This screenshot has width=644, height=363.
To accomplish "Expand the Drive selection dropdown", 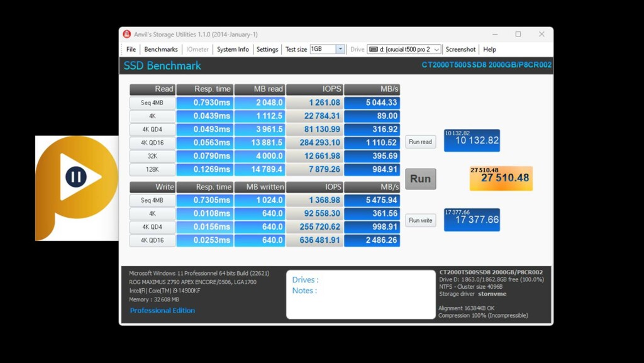I will pyautogui.click(x=436, y=50).
